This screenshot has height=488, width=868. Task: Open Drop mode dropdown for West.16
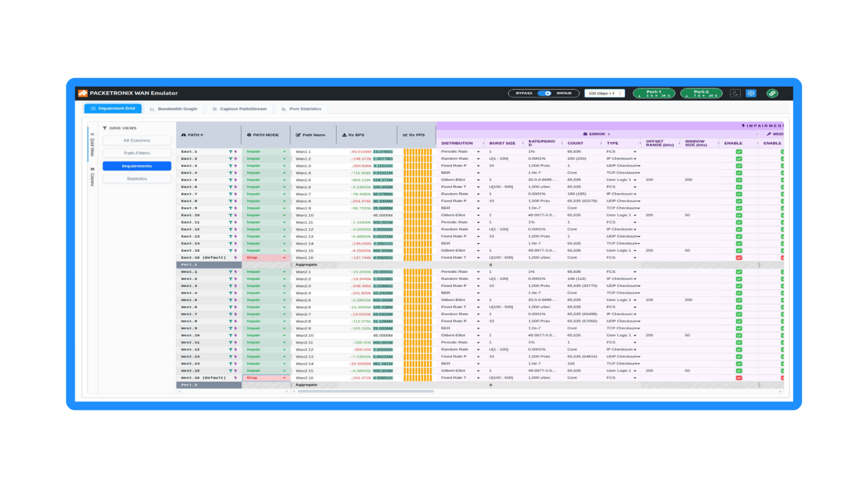tap(284, 378)
